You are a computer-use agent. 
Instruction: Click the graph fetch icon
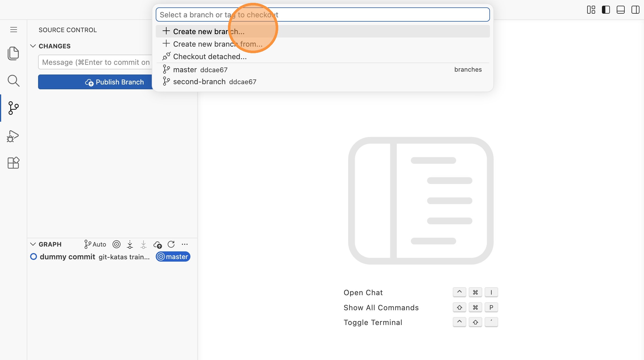130,244
